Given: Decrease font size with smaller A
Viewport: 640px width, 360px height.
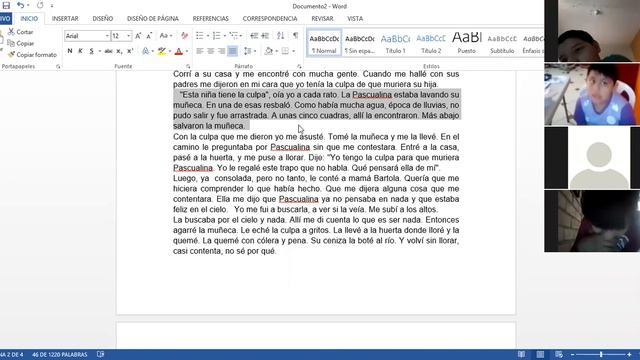Looking at the screenshot, I should point(149,36).
